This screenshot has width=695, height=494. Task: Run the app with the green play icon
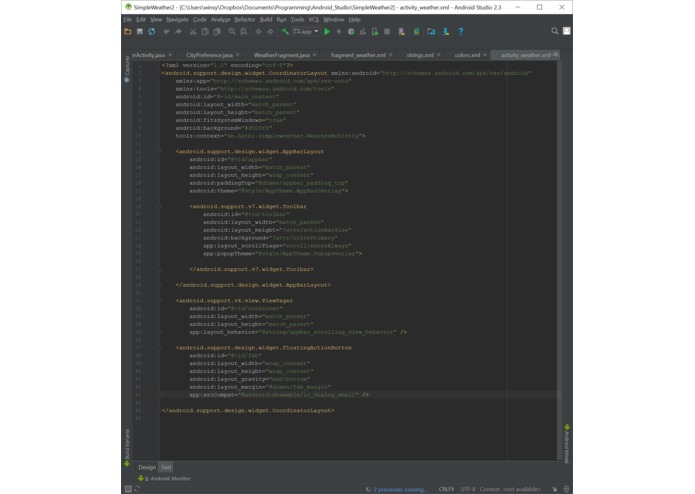327,31
